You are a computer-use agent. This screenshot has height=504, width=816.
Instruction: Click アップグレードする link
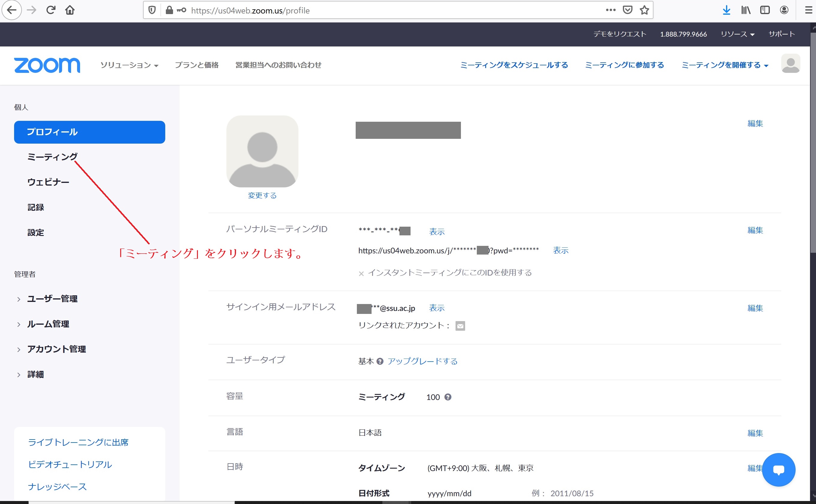(x=423, y=361)
